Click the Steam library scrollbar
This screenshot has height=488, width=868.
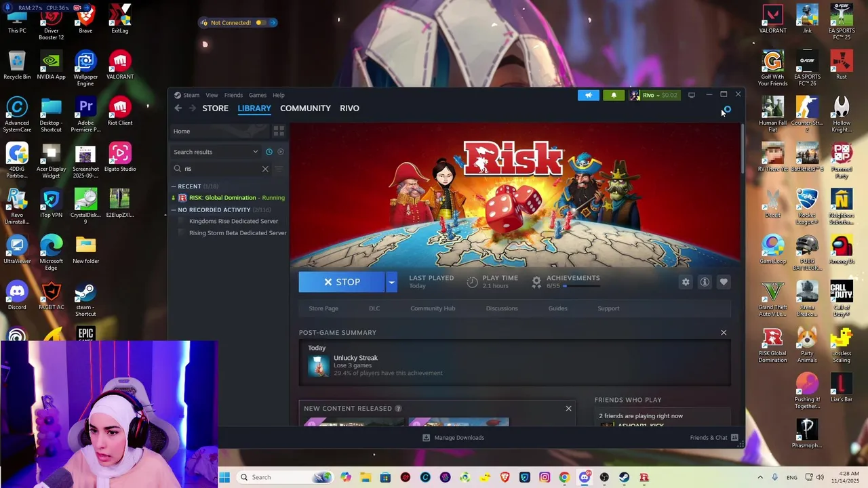click(743, 149)
